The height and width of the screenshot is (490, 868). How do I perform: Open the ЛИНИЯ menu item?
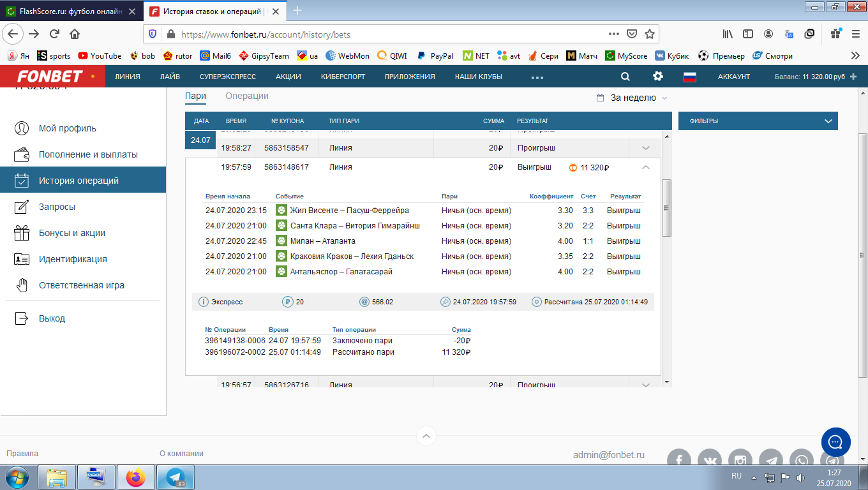tap(128, 77)
